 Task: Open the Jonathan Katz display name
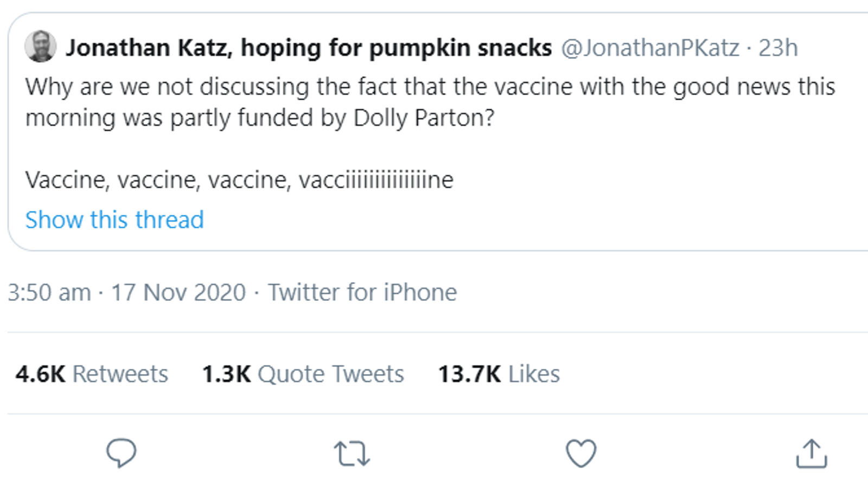[146, 48]
